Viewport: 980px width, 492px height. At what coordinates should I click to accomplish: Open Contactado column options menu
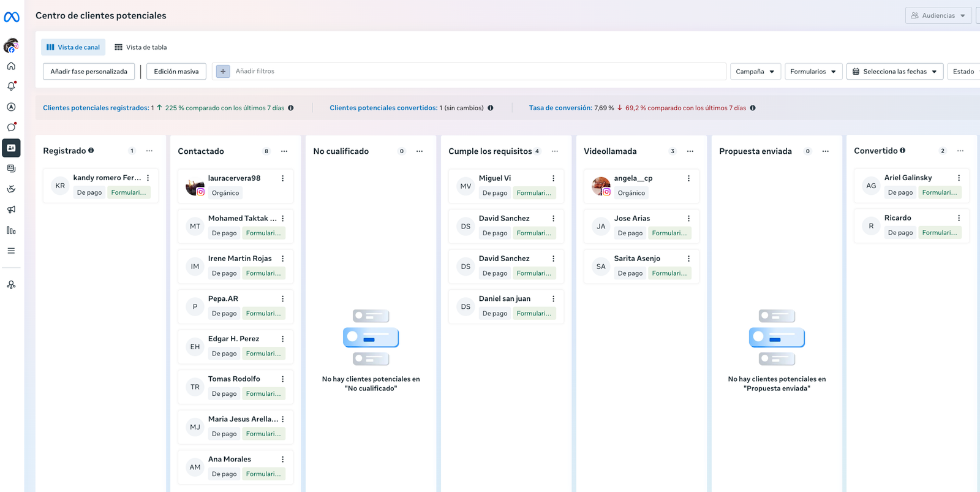tap(284, 151)
